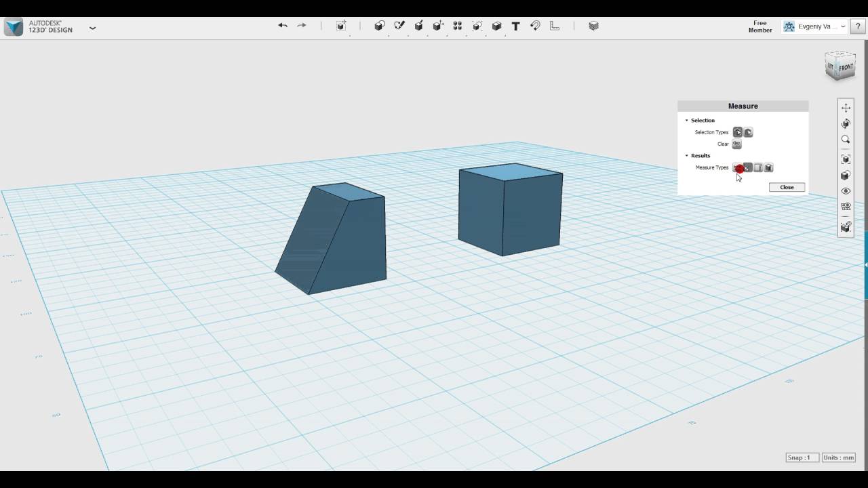This screenshot has width=868, height=488.
Task: Open the Material tool
Action: click(x=593, y=26)
